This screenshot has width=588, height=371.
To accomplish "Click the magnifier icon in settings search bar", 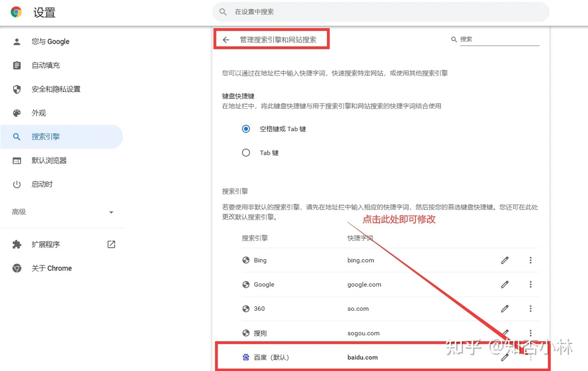I will click(223, 12).
